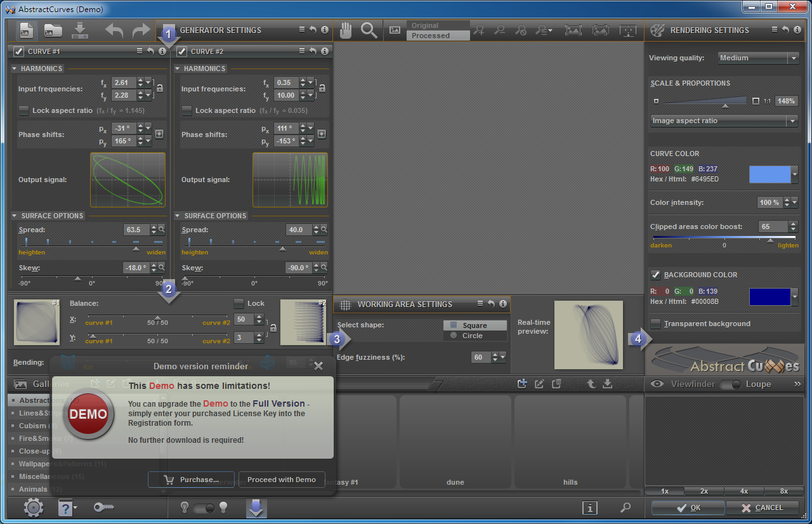Uncheck the Background Color checkbox
The height and width of the screenshot is (524, 812).
(656, 275)
